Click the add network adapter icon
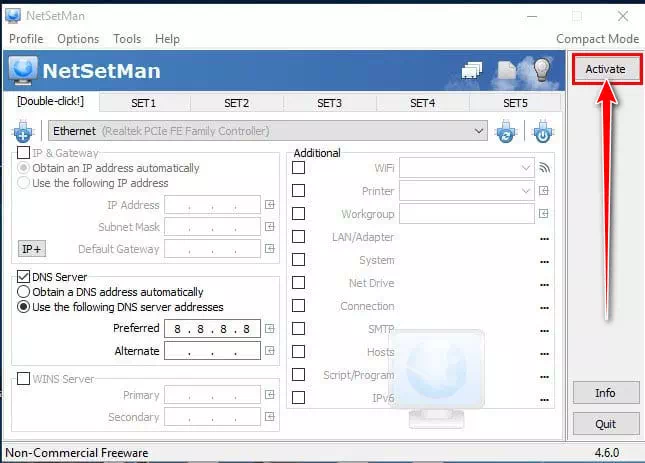Image resolution: width=645 pixels, height=463 pixels. click(23, 132)
